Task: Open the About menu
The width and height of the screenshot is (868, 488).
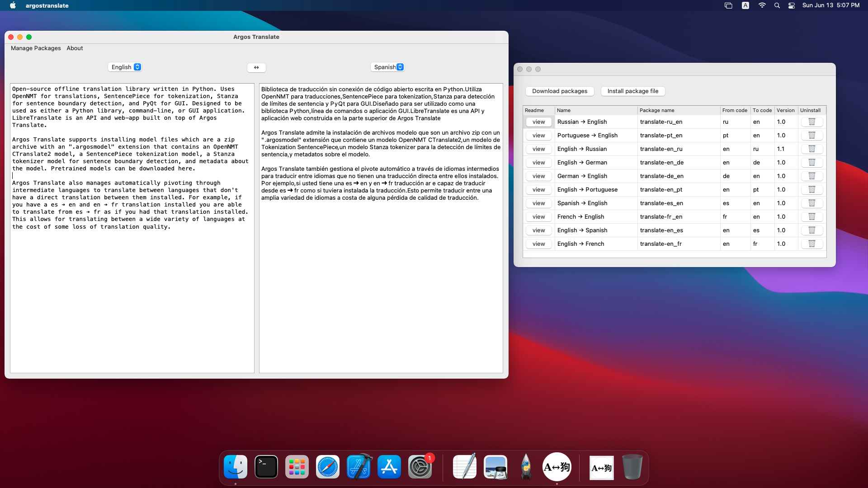Action: pyautogui.click(x=75, y=48)
